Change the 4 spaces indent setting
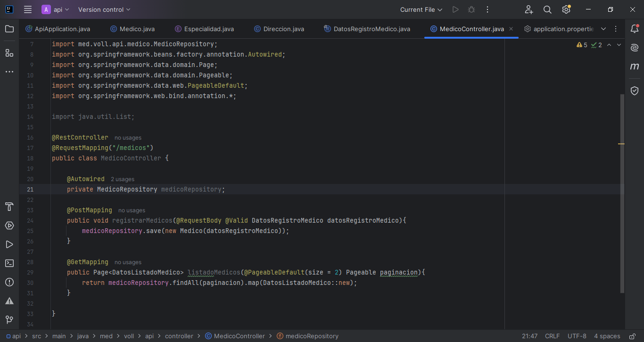 [607, 336]
